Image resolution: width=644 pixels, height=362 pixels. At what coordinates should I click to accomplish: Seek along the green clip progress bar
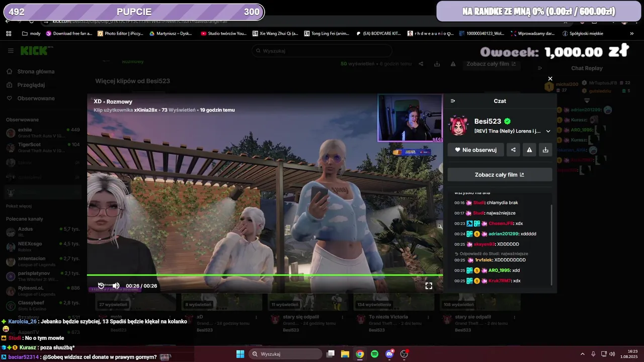click(x=265, y=275)
